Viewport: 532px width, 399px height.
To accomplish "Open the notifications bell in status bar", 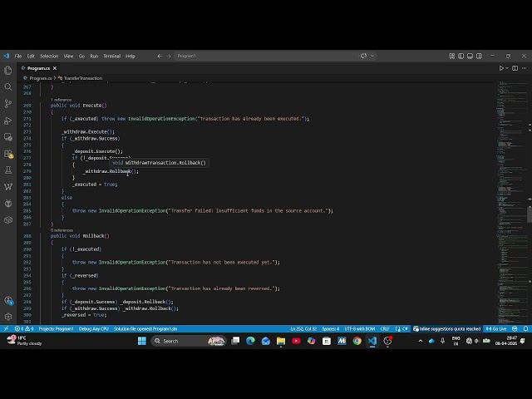I will pos(525,328).
